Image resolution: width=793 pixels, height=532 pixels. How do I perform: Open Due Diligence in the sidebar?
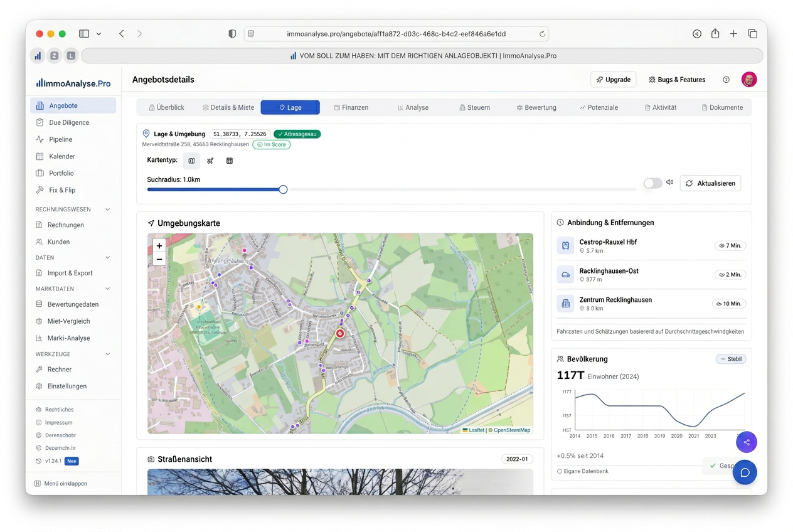click(69, 122)
